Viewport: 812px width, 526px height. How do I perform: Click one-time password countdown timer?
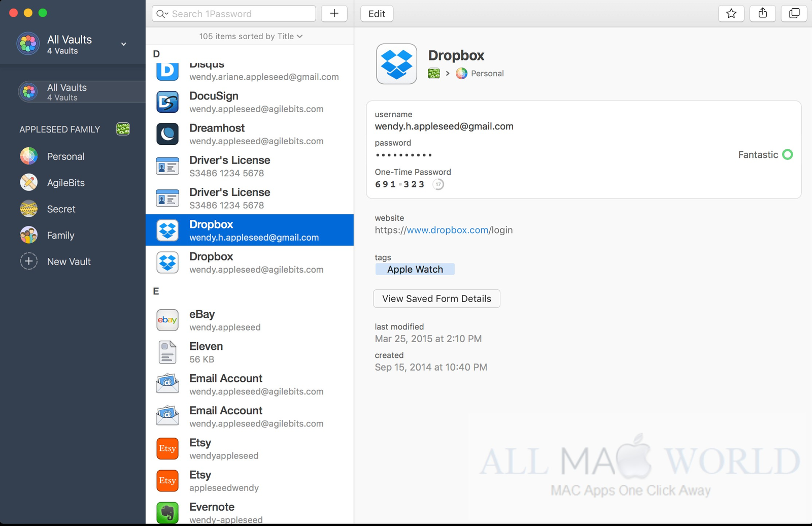pos(438,184)
